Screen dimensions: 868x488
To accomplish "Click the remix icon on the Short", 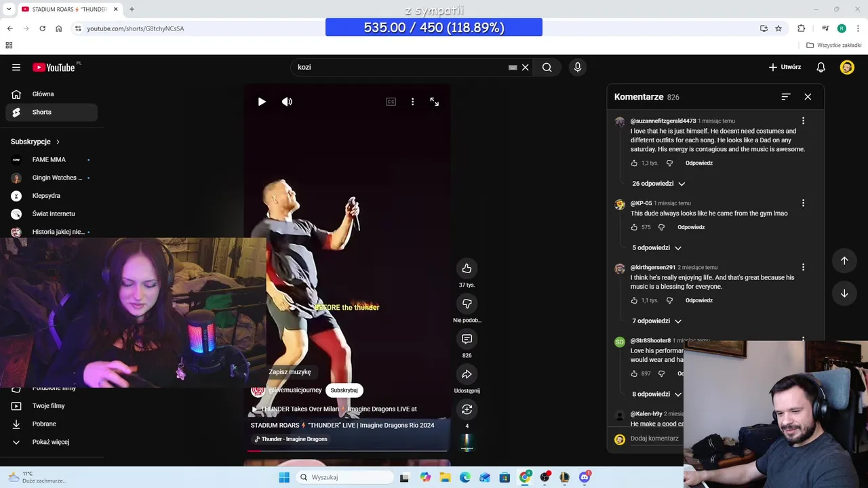I will click(x=467, y=409).
